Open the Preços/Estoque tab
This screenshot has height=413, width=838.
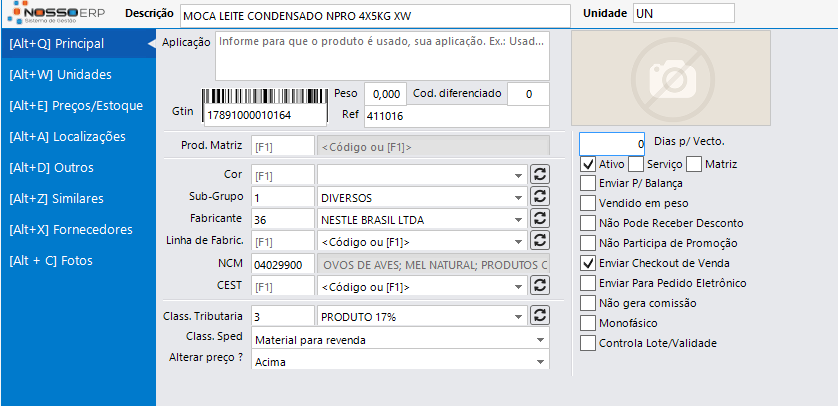coord(77,105)
